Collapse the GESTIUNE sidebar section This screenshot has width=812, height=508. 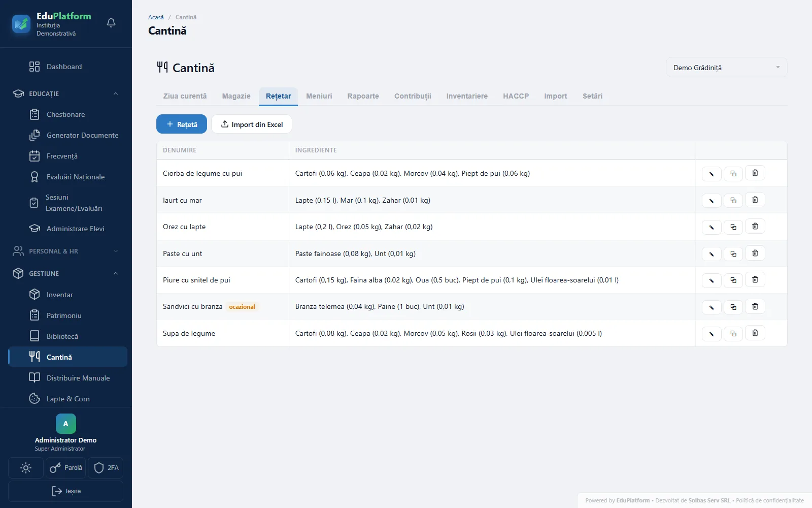(x=66, y=273)
